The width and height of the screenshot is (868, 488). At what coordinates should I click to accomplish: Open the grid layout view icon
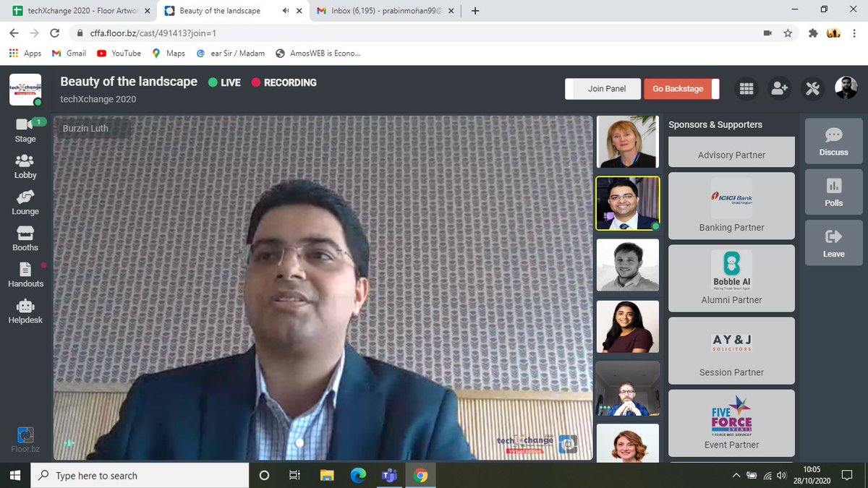click(x=746, y=88)
